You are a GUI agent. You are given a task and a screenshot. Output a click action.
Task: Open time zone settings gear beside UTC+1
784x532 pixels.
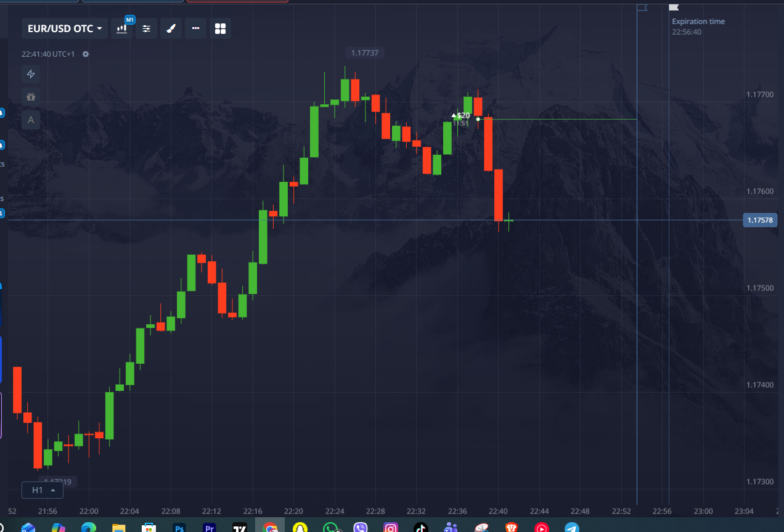(86, 54)
